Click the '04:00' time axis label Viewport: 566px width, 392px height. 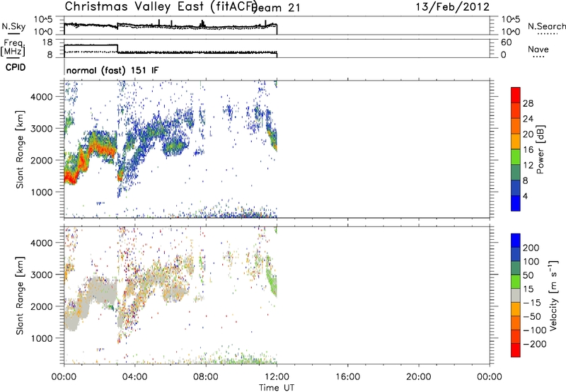[x=134, y=377]
